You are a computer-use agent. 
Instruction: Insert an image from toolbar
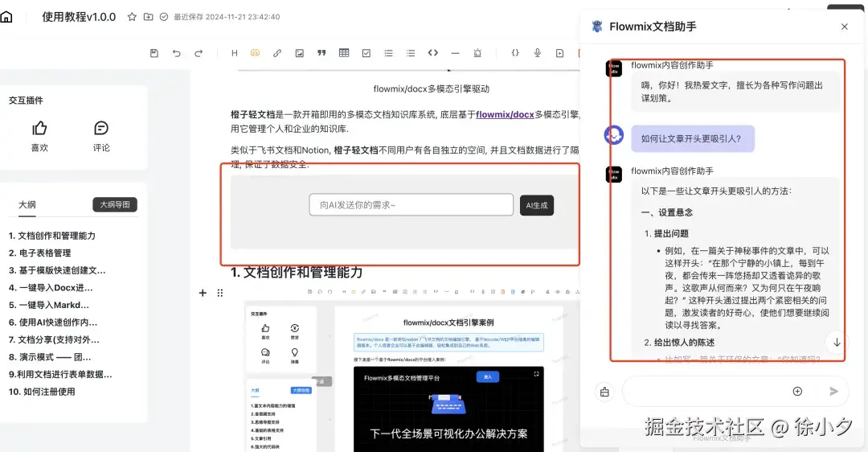pos(300,53)
